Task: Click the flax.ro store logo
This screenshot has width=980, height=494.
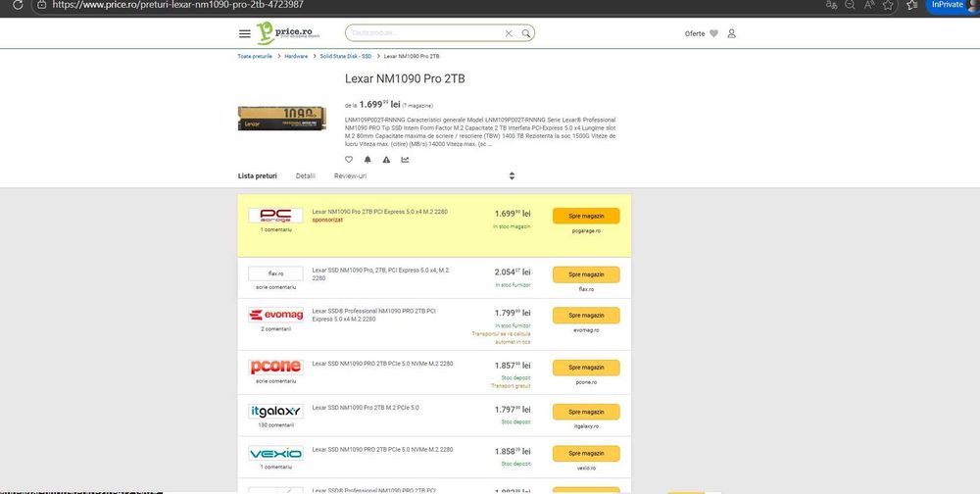Action: [275, 273]
